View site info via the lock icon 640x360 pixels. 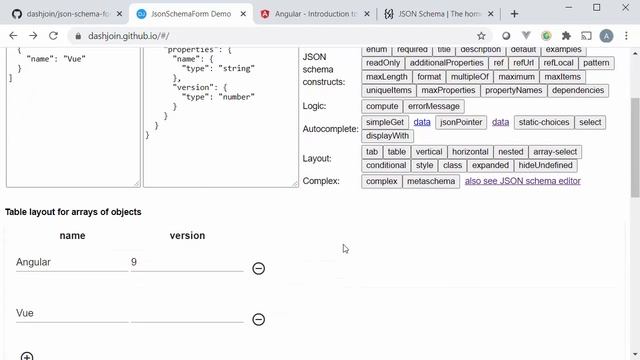tap(78, 36)
